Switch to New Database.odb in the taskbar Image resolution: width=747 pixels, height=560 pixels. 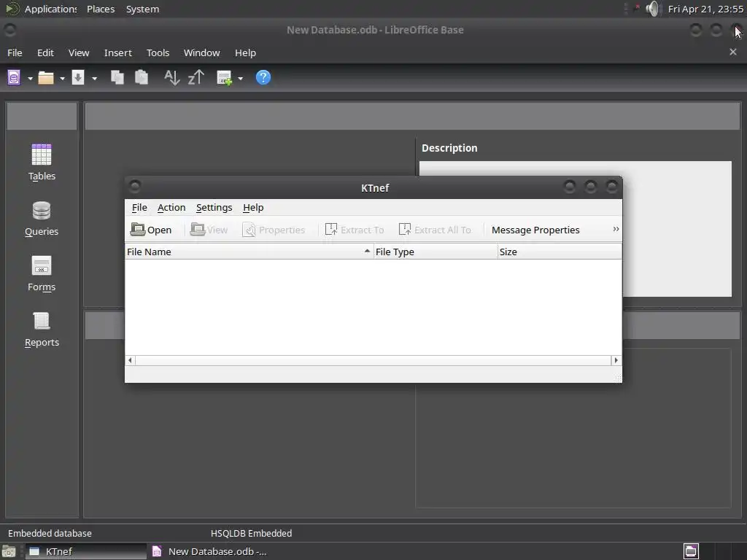(x=209, y=551)
